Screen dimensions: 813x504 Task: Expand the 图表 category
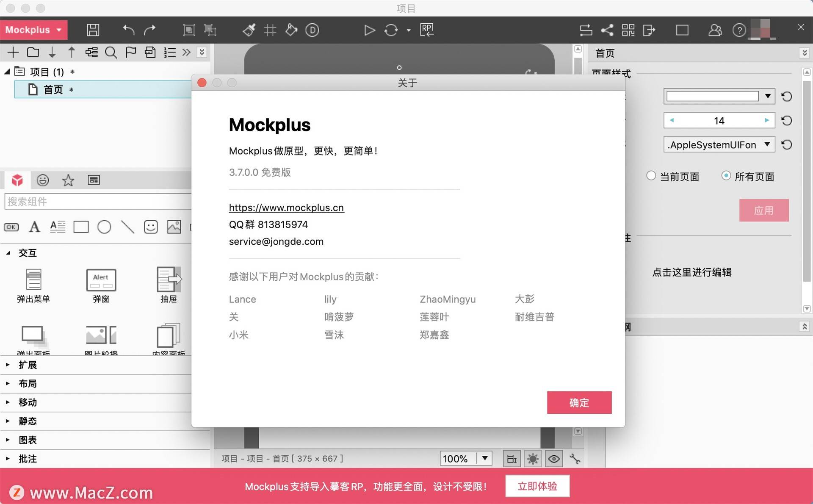point(8,440)
